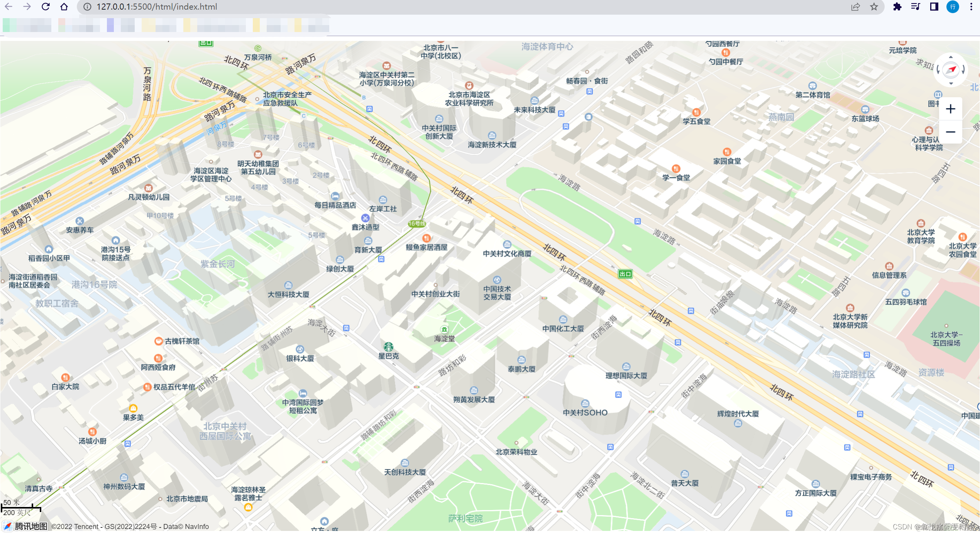
Task: Click the 16号线 subway line label
Action: click(416, 223)
